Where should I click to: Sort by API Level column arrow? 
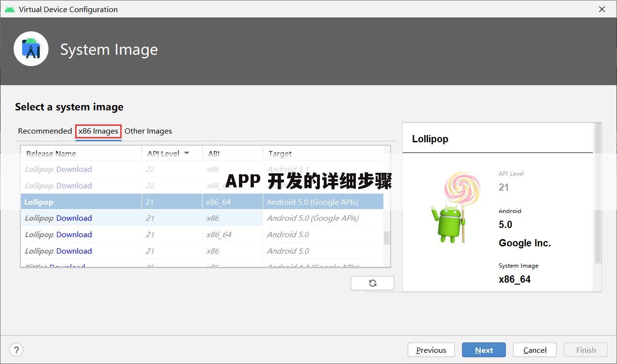point(187,153)
